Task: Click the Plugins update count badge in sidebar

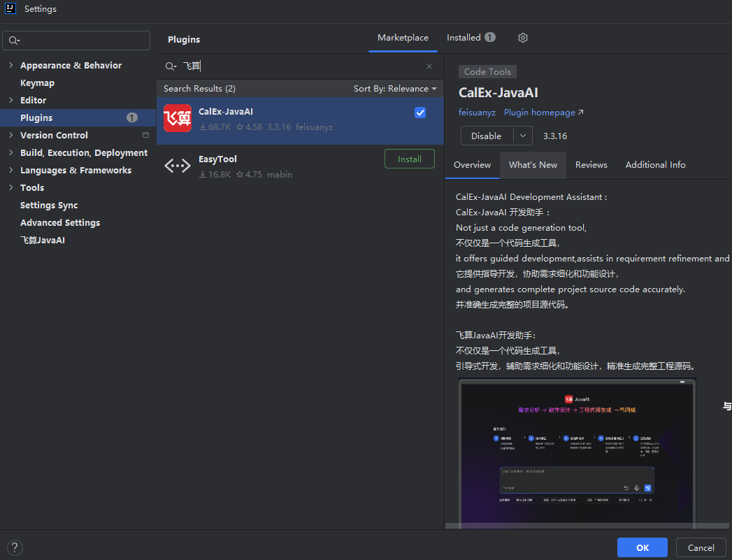Action: click(x=132, y=117)
